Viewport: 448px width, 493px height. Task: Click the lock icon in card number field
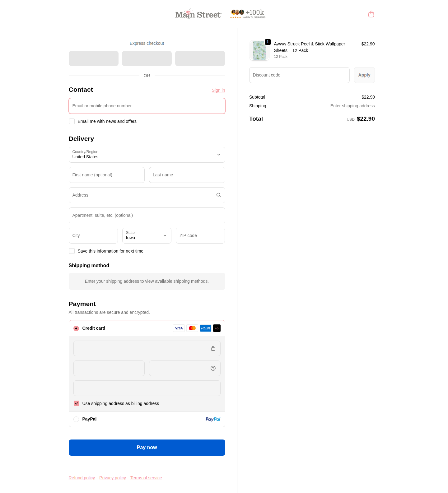click(x=213, y=348)
